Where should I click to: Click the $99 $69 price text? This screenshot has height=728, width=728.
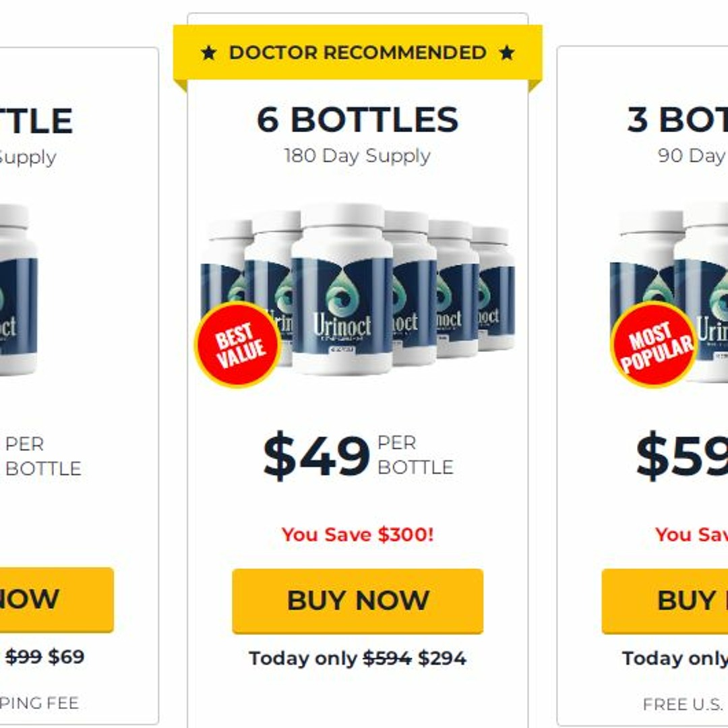[x=44, y=657]
